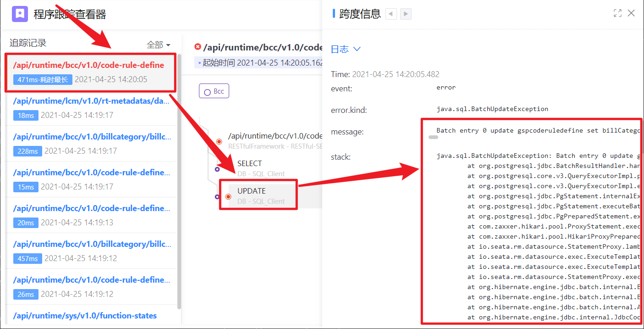Select the RESTfulFramework root span
The image size is (644, 329).
(275, 140)
